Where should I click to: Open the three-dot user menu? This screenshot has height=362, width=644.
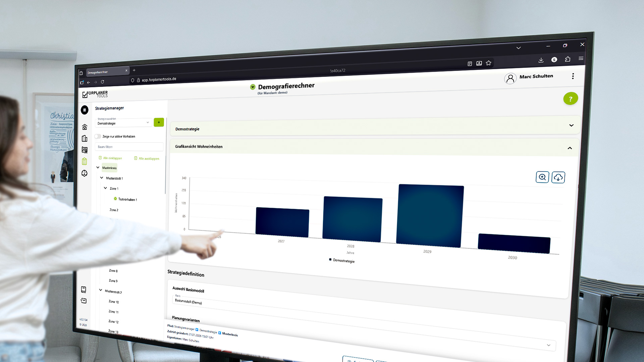point(573,76)
